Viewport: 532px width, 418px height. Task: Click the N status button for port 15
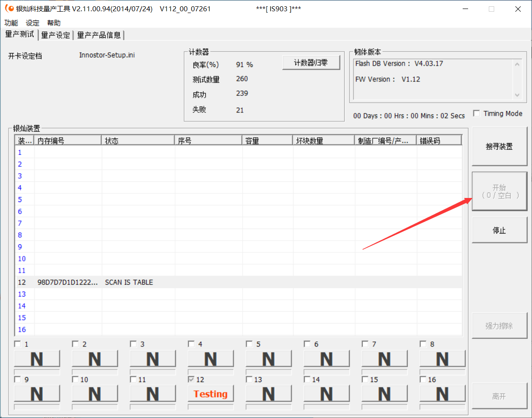point(384,394)
